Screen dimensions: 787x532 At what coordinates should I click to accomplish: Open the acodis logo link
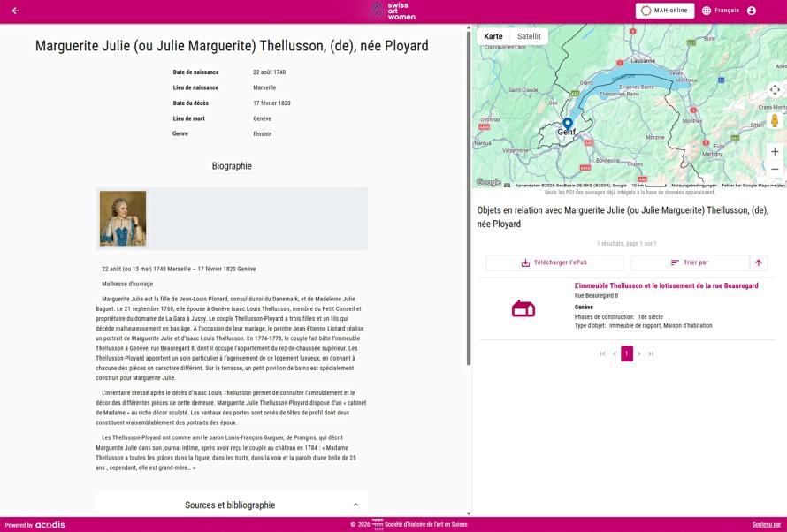(x=50, y=524)
